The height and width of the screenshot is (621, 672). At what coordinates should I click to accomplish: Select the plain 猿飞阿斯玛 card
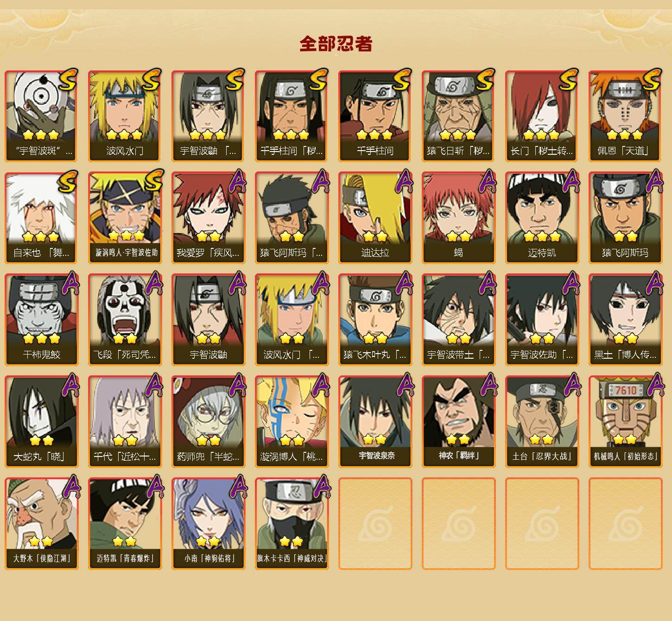click(625, 218)
